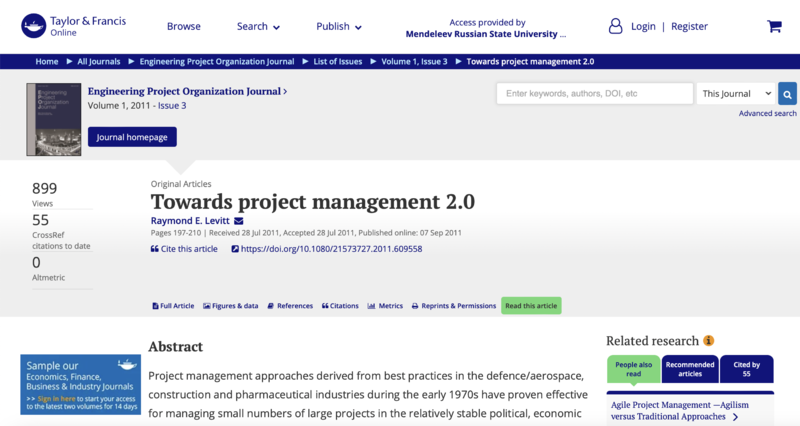Click the Related research info icon
This screenshot has width=800, height=426.
click(709, 341)
